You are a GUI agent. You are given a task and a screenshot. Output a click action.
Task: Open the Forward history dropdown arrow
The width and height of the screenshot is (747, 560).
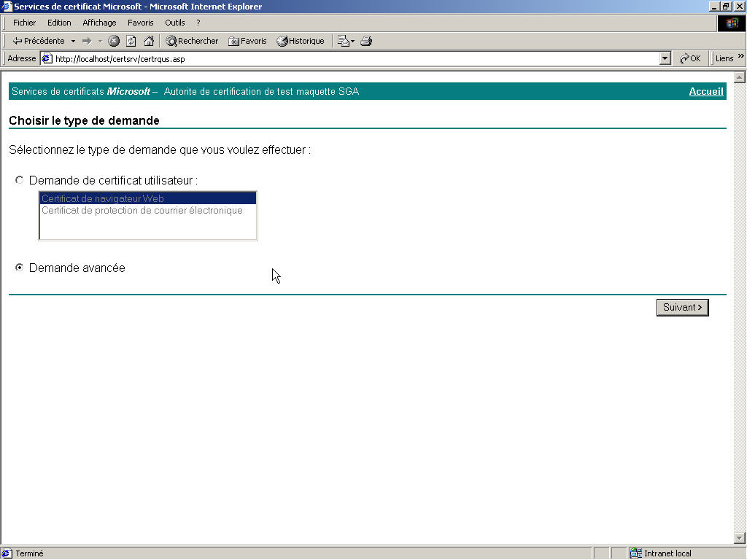(100, 42)
